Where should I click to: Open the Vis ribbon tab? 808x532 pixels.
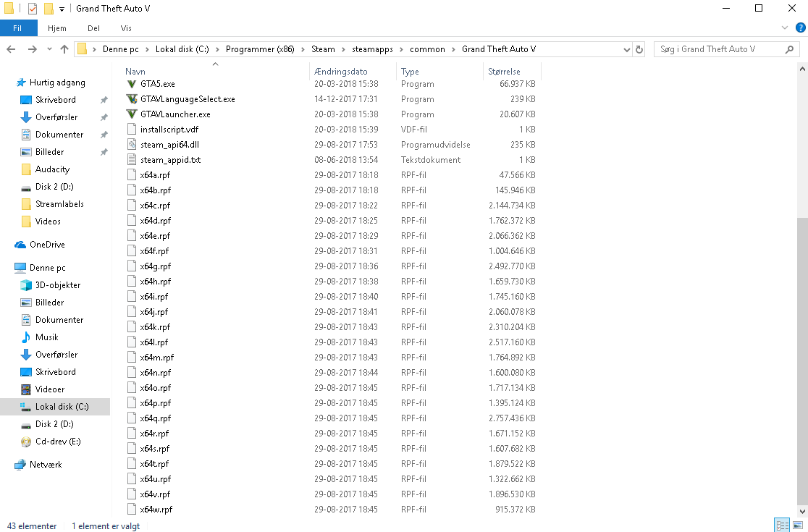point(126,28)
